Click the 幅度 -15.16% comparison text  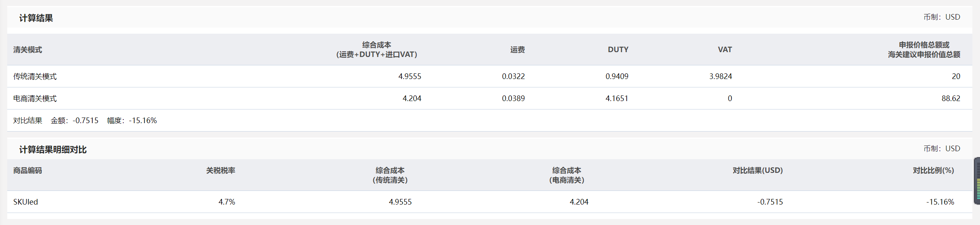pos(132,120)
